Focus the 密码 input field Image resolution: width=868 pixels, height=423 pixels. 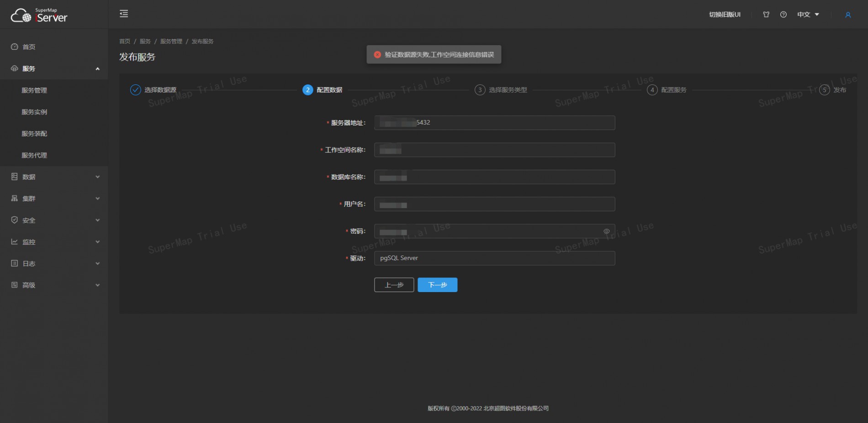(x=495, y=231)
